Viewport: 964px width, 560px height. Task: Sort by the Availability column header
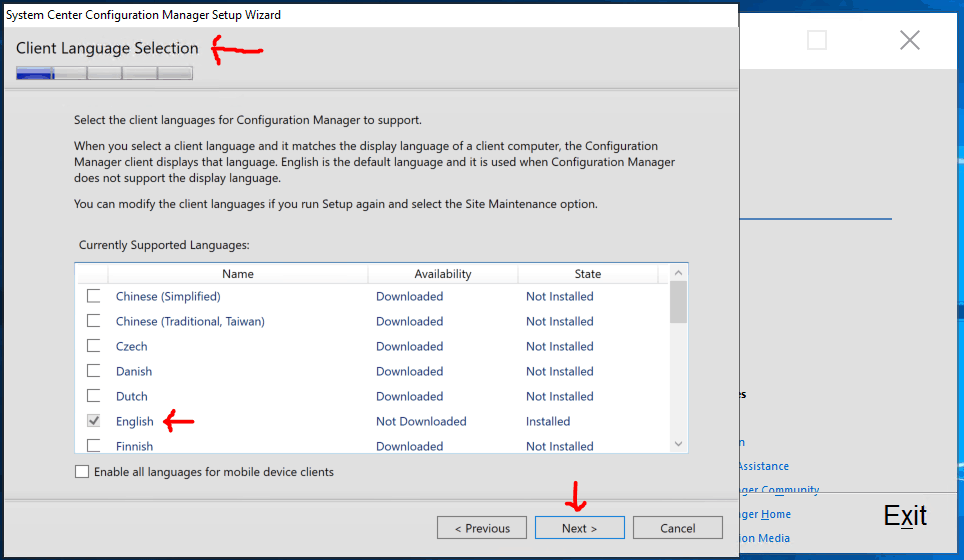click(x=443, y=274)
